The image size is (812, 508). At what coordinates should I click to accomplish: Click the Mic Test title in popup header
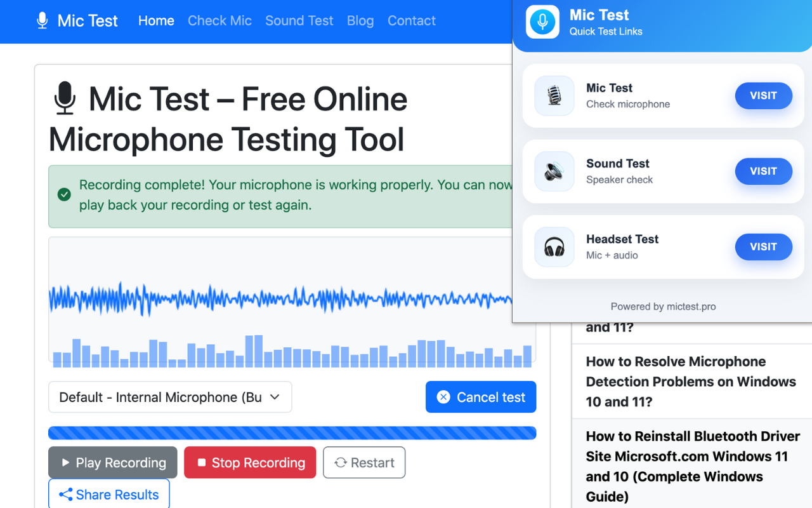point(599,15)
